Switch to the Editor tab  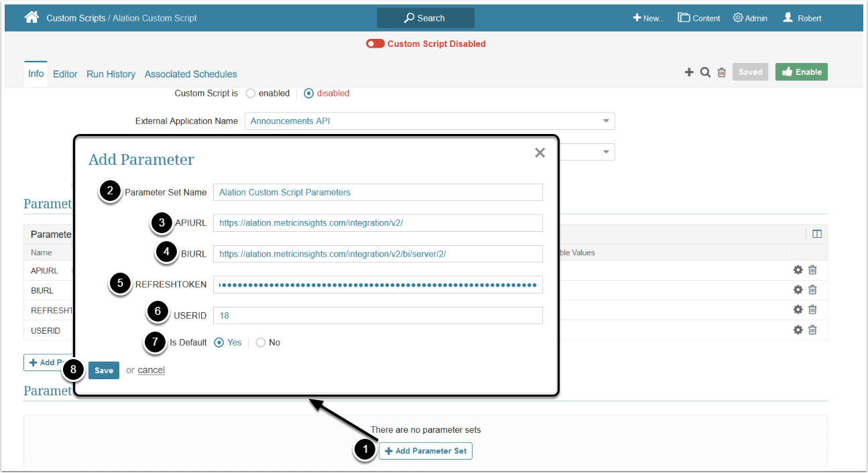tap(66, 74)
